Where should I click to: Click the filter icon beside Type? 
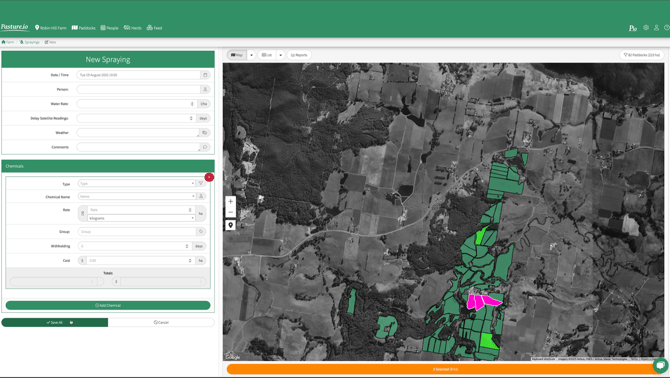201,183
